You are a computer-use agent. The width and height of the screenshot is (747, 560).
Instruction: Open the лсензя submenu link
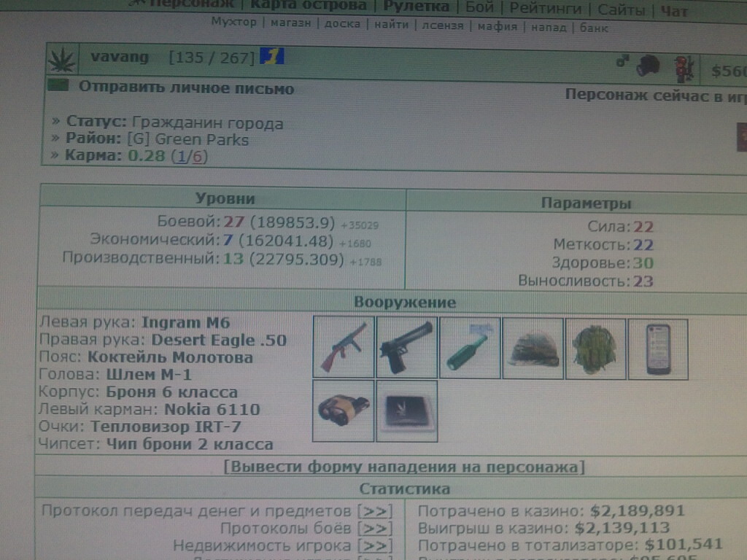443,26
